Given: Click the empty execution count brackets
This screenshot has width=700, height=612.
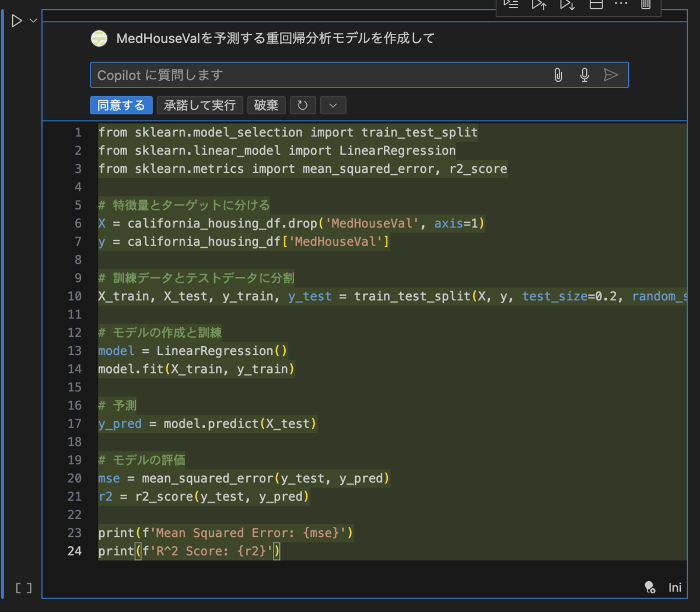Looking at the screenshot, I should [23, 587].
